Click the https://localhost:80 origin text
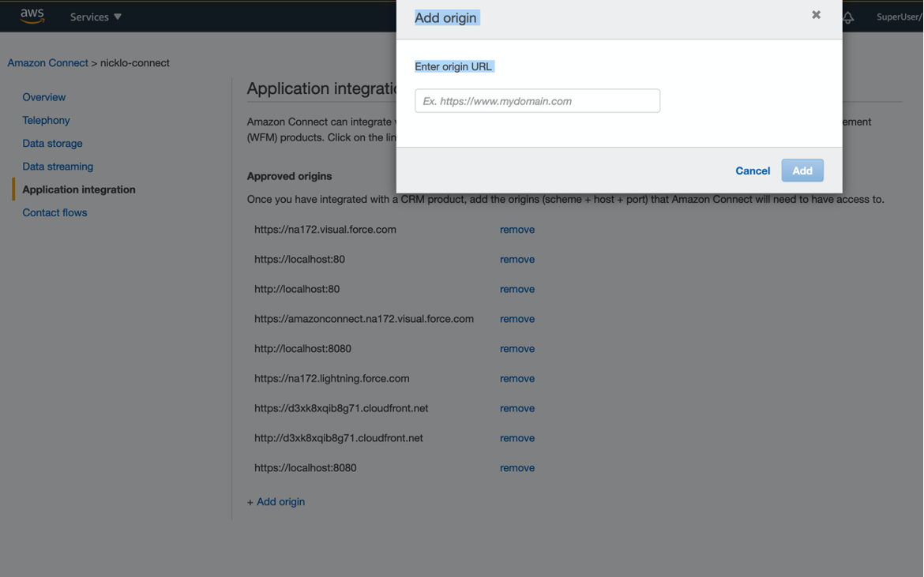 coord(299,260)
